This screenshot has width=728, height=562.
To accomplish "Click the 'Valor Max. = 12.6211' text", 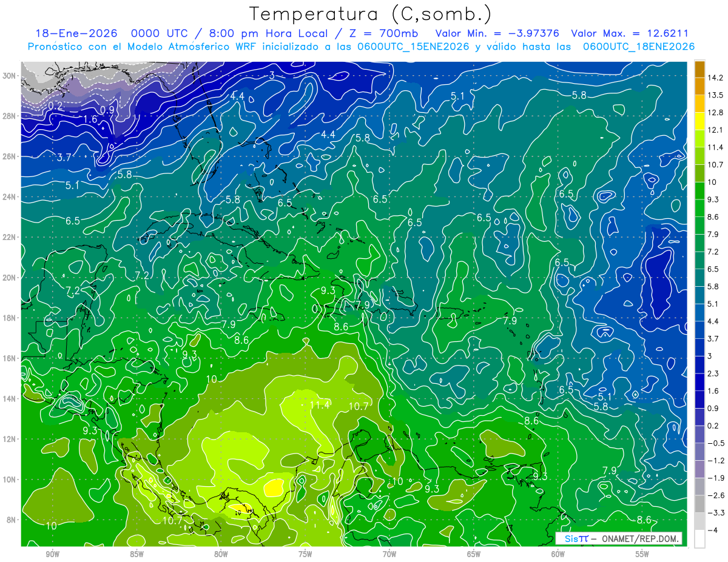I will click(630, 33).
